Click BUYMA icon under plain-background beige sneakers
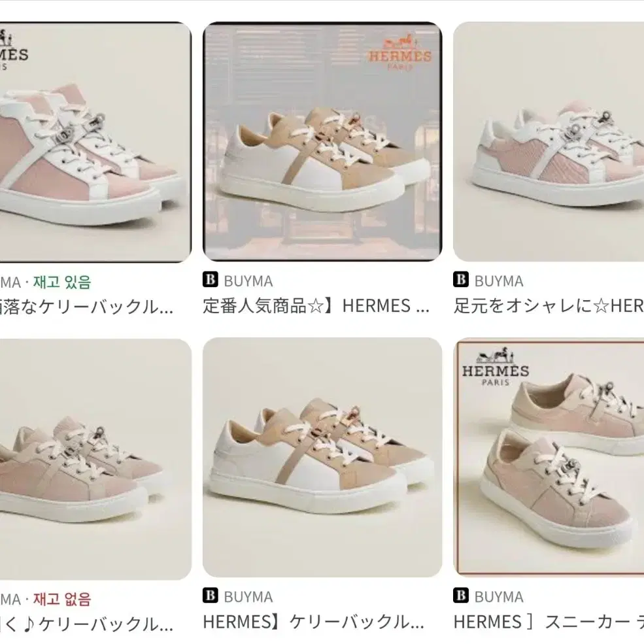Viewport: 644px width, 644px height. pyautogui.click(x=211, y=595)
